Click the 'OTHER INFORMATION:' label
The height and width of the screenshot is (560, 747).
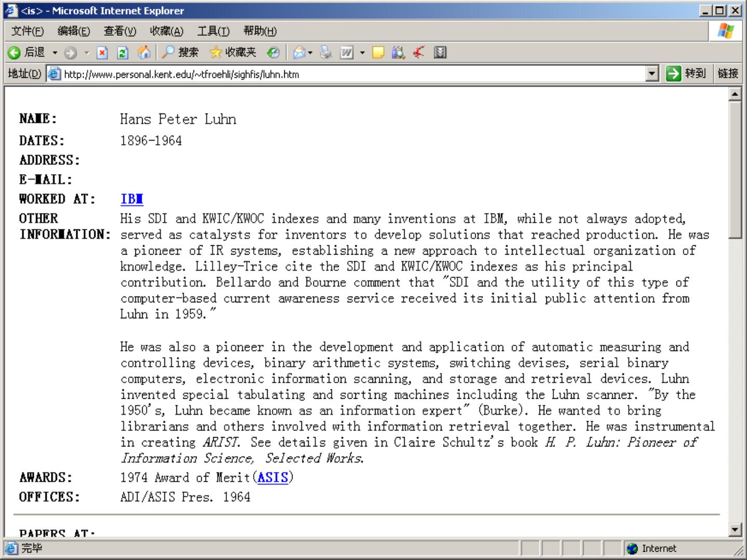(x=65, y=227)
